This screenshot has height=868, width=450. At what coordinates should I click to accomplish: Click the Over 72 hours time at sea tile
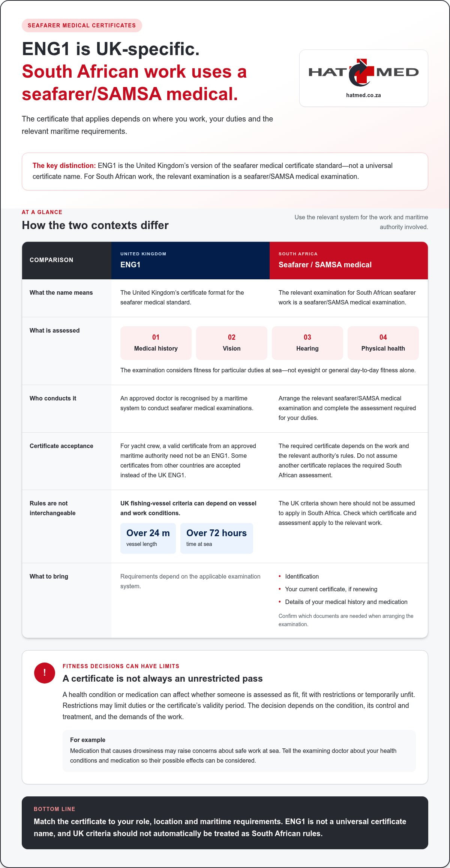pos(217,538)
